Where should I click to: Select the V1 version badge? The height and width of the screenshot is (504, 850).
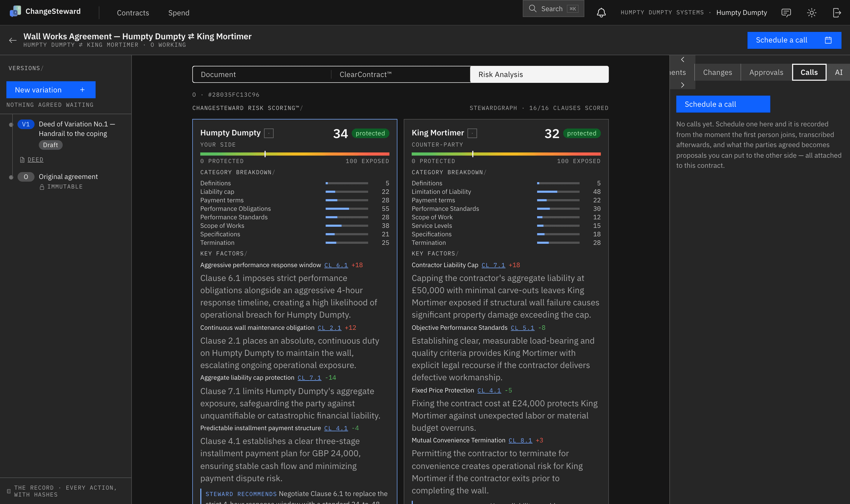(26, 124)
